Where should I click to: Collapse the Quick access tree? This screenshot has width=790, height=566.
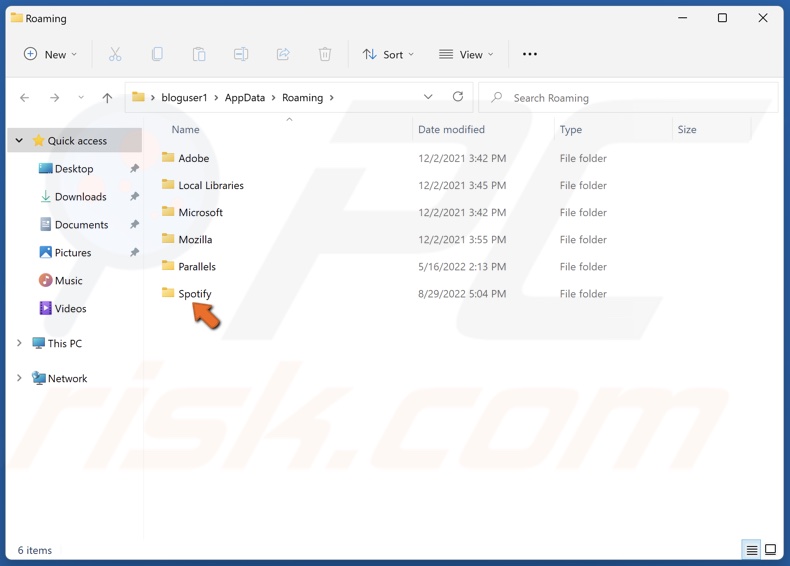pos(19,141)
